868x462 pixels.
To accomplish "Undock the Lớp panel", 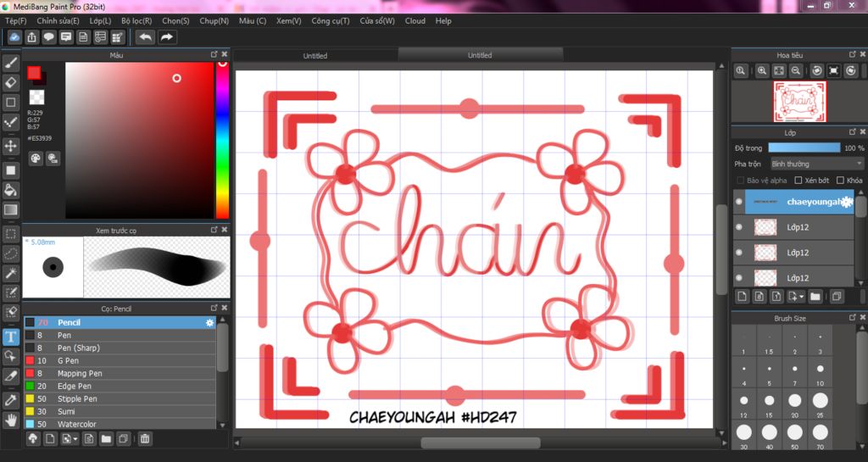I will point(853,131).
